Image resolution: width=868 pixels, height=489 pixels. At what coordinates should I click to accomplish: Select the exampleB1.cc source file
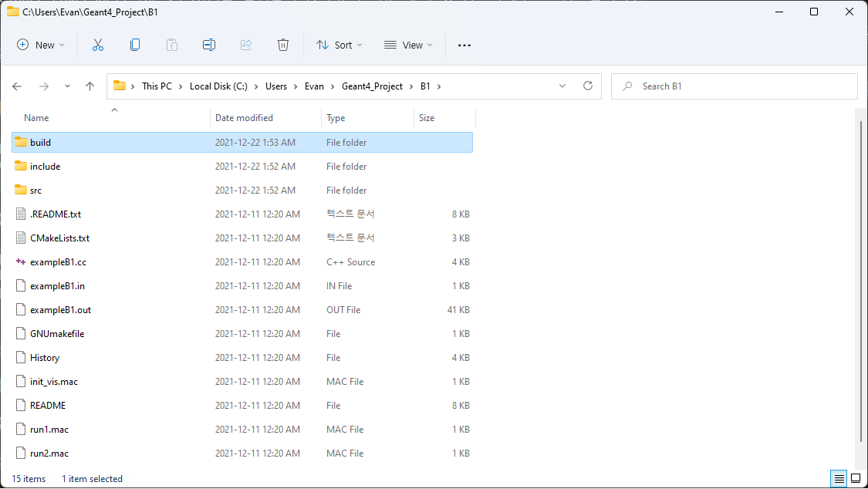click(58, 262)
